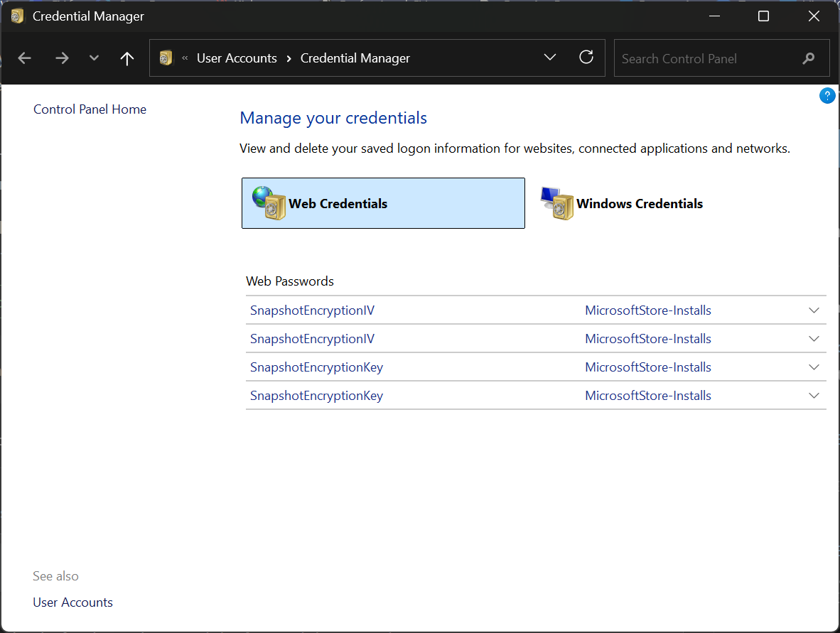Click User Accounts in the breadcrumb path
Viewport: 840px width, 633px height.
(x=237, y=58)
